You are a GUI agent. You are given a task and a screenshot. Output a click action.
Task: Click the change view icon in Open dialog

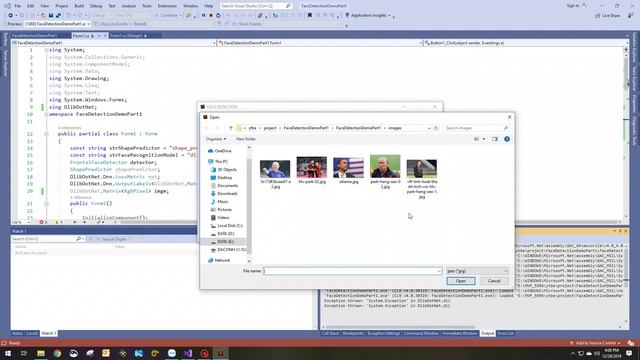476,139
